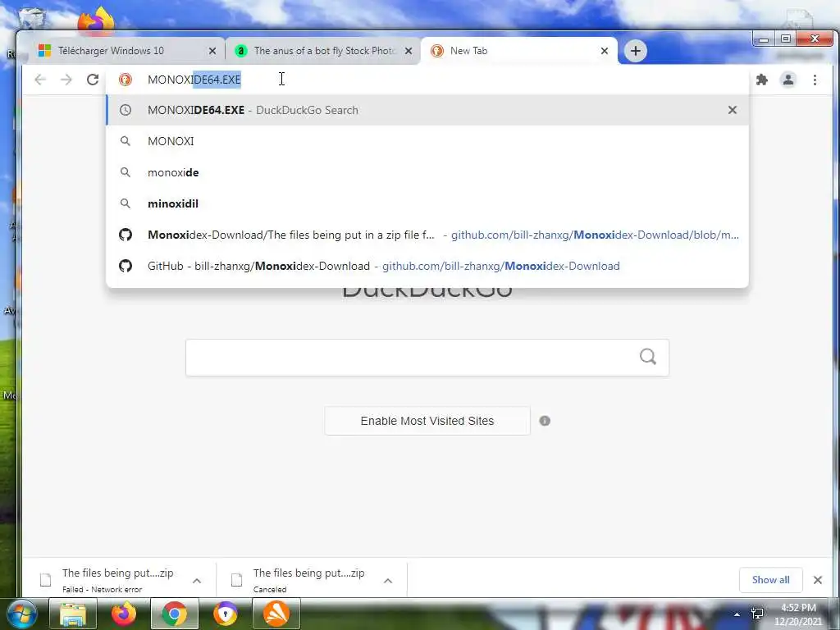Open Chrome's three-dot menu
Screen dimensions: 840x630
point(815,80)
